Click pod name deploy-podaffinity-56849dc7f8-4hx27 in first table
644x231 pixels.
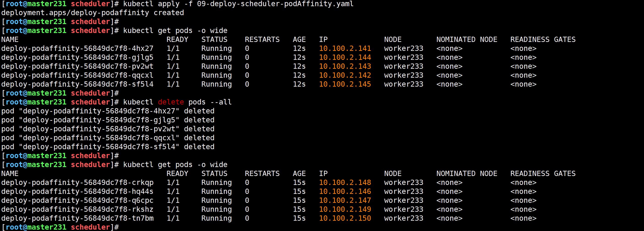point(77,49)
